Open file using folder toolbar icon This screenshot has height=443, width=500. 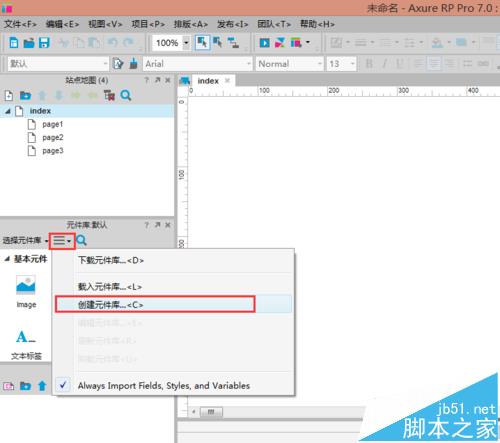tap(29, 43)
